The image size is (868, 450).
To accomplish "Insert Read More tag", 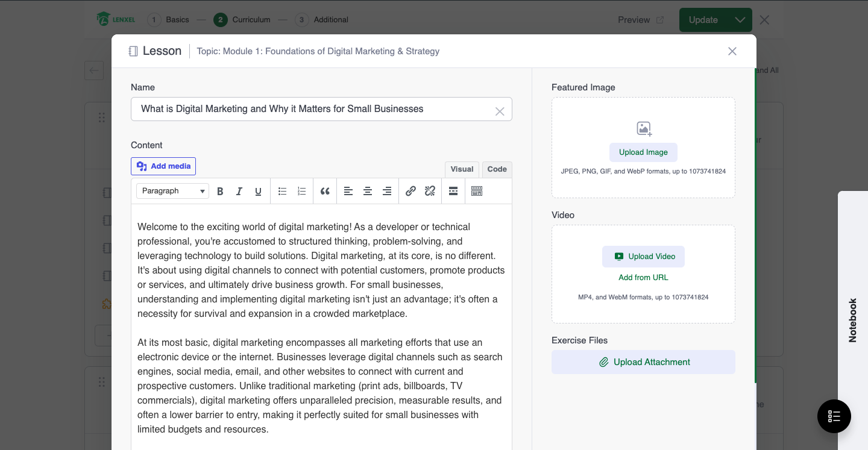I will [x=453, y=191].
